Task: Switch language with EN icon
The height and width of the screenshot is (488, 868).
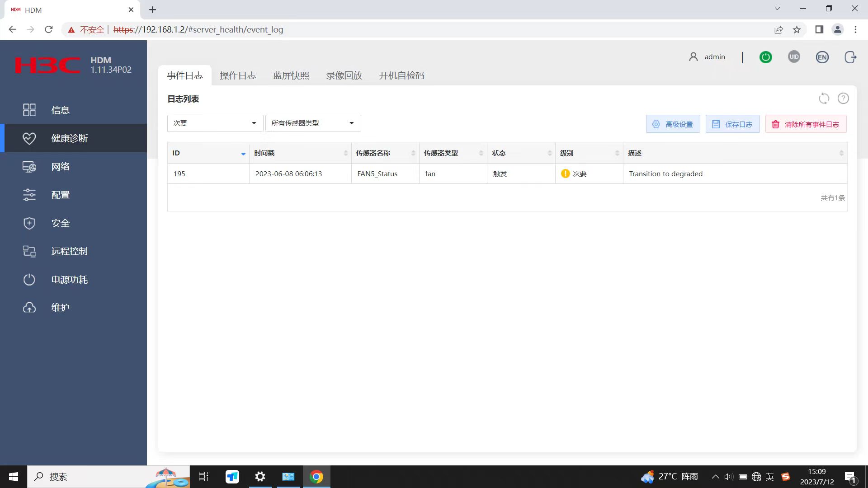Action: click(822, 57)
